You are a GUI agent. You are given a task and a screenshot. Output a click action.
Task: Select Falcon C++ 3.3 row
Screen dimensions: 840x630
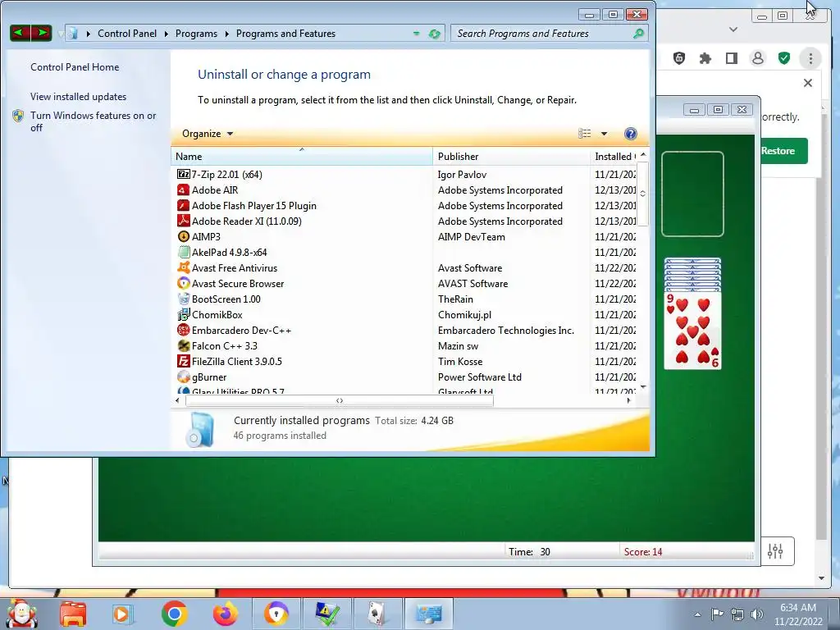406,345
